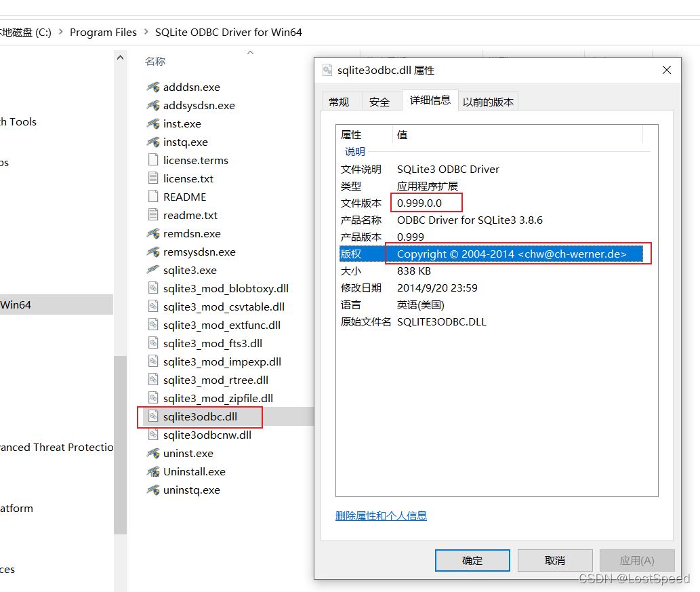700x592 pixels.
Task: Select the 详细信息 tab
Action: tap(430, 100)
